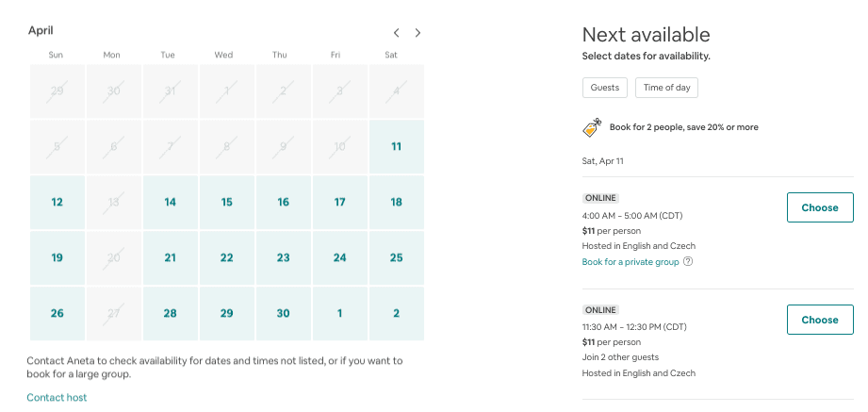The image size is (868, 412).
Task: Click the private group help question icon
Action: click(688, 262)
